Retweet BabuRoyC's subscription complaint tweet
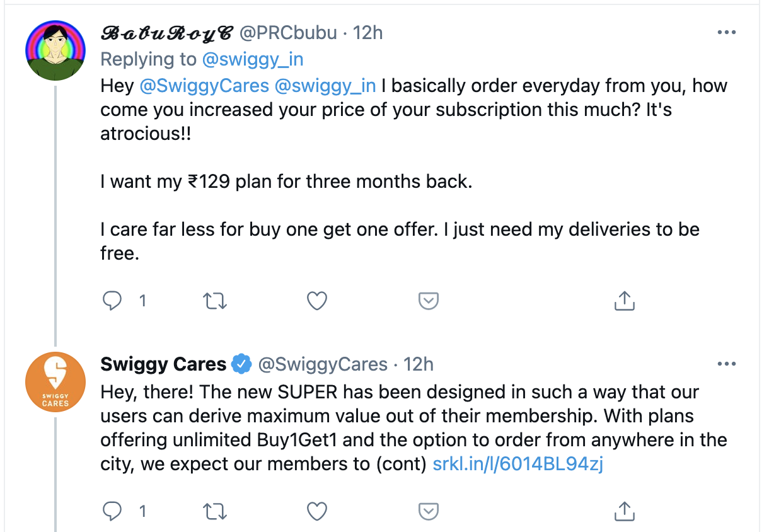This screenshot has width=769, height=532. 216,301
